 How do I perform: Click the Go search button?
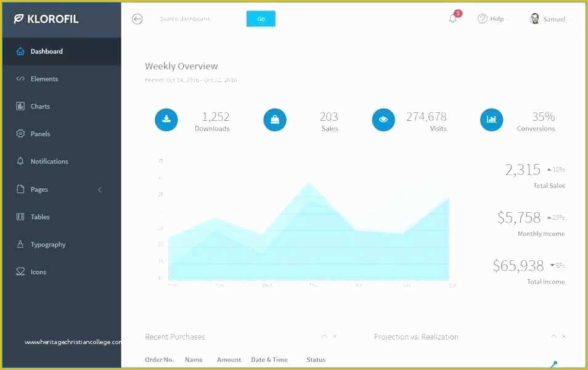pos(261,18)
